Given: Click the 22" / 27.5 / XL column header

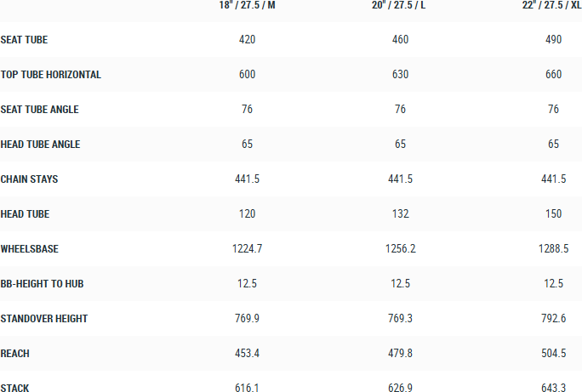Looking at the screenshot, I should [551, 5].
